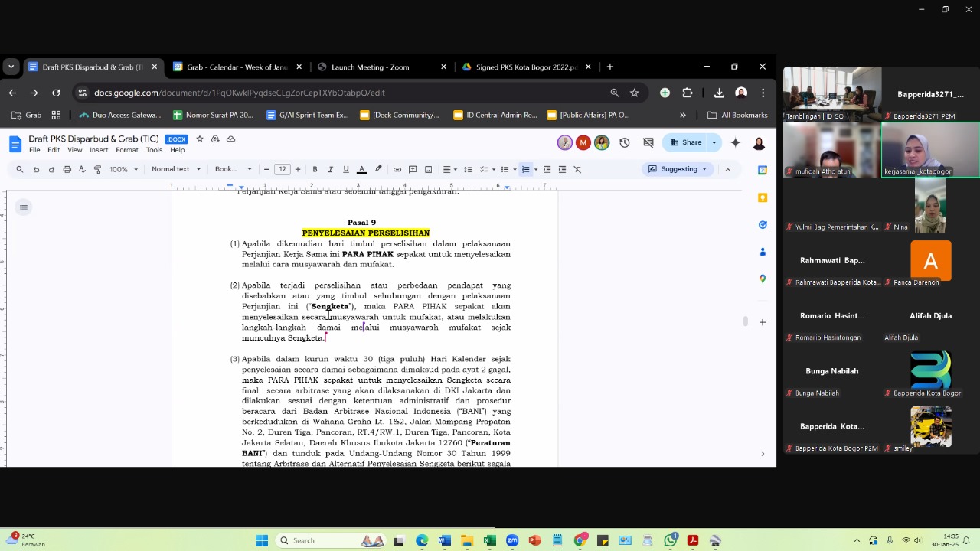Increase the font size

click(x=298, y=169)
